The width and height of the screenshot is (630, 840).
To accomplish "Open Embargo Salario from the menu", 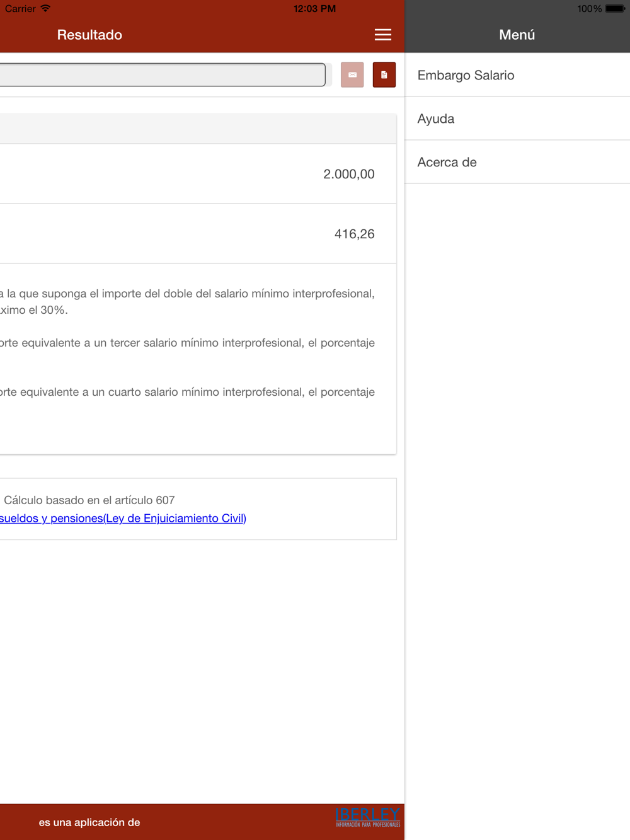I will click(x=517, y=75).
